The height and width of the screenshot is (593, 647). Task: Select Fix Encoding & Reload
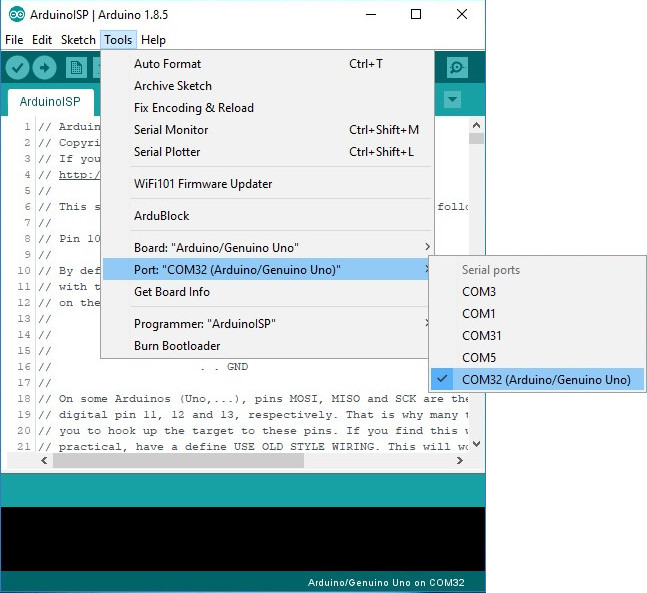267,108
